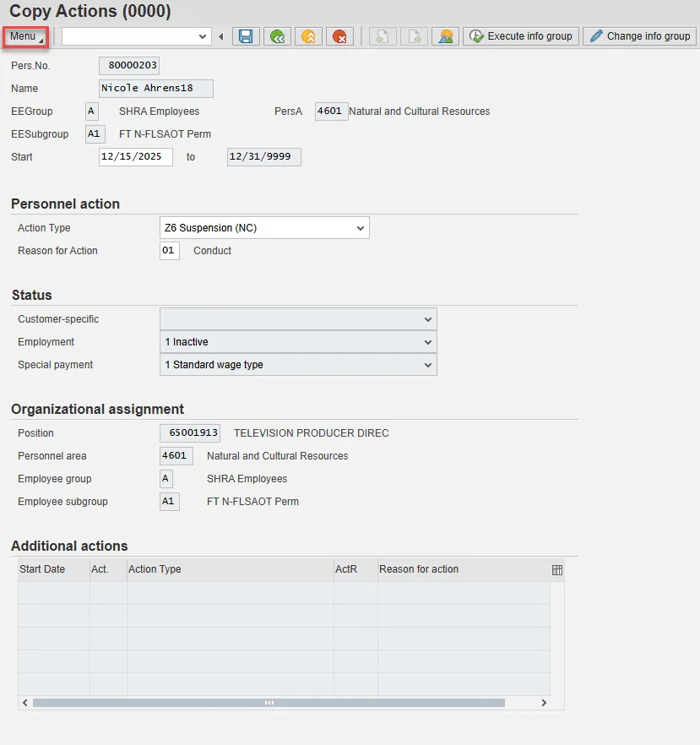Click the Execute info group button

point(521,36)
